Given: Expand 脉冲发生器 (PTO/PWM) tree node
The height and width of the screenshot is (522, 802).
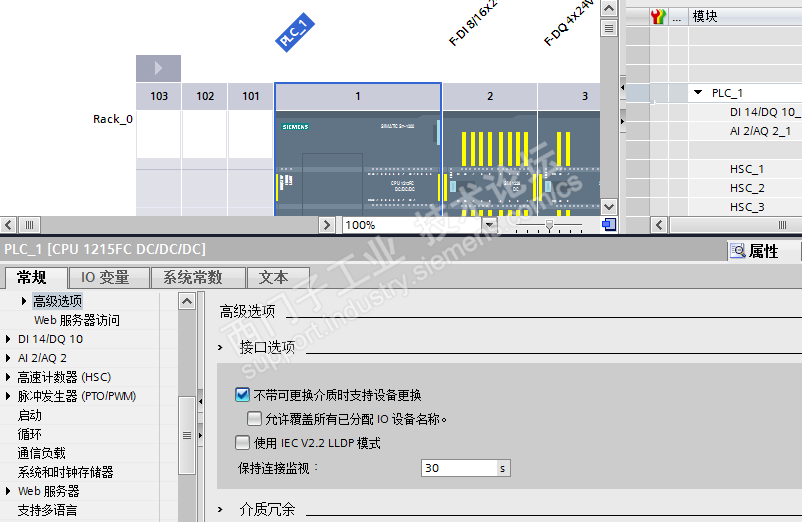Looking at the screenshot, I should (x=8, y=396).
